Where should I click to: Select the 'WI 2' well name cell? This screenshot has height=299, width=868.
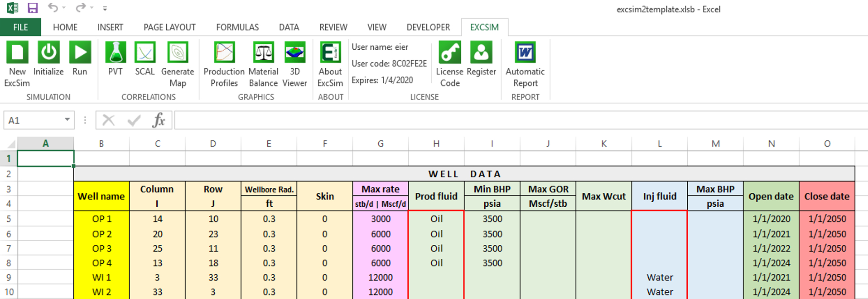coord(101,292)
